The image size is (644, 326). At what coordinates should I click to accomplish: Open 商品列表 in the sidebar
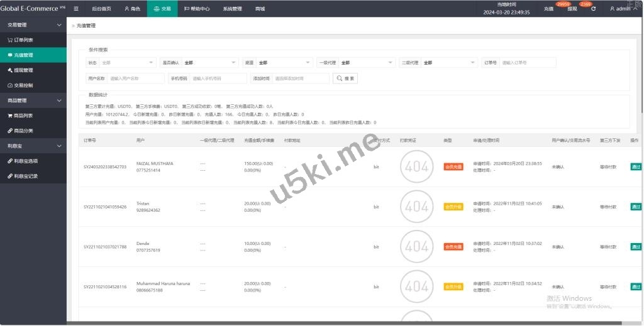click(x=24, y=116)
